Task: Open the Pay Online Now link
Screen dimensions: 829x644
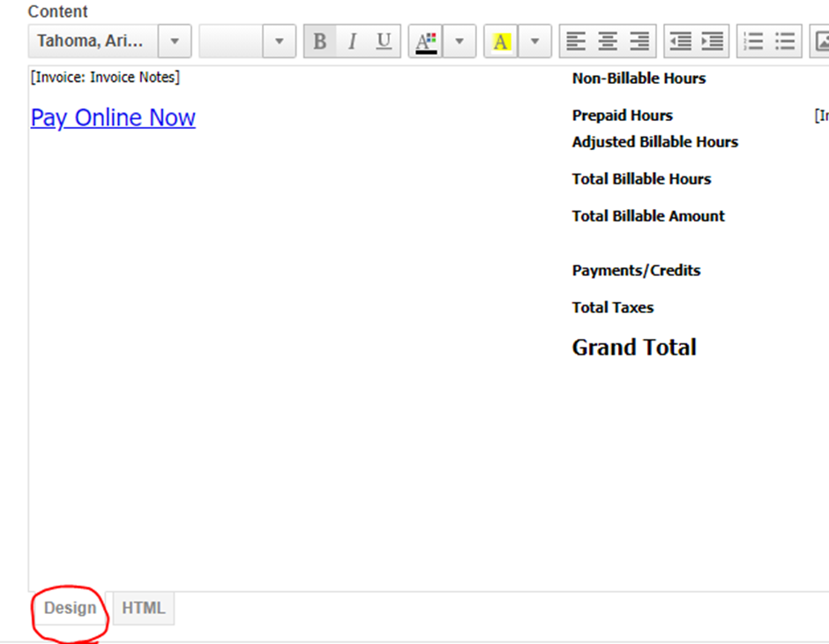Action: point(113,117)
